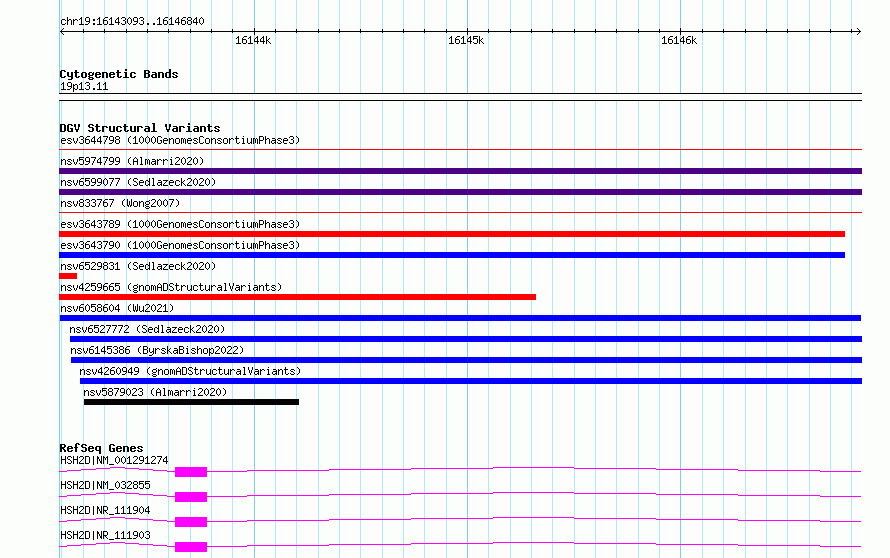Select the HSH2D|NM_032855 exon block
Screen dimensions: 890x558
click(x=191, y=497)
